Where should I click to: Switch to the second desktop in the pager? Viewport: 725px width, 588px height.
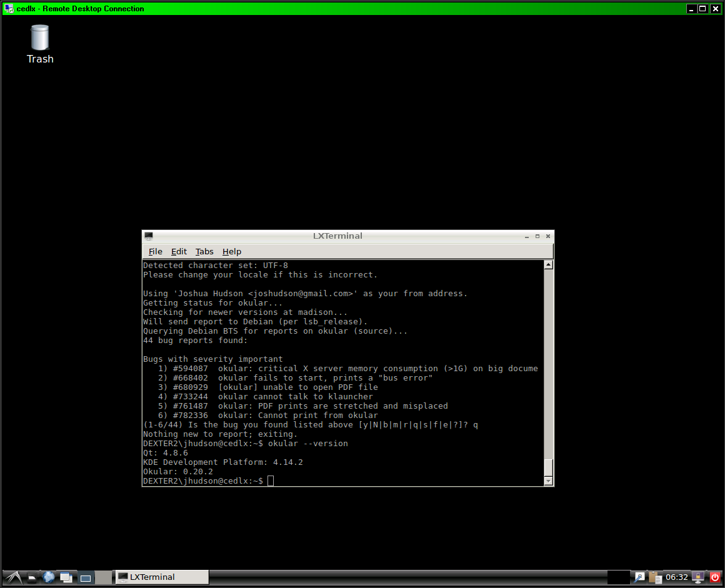[x=104, y=577]
